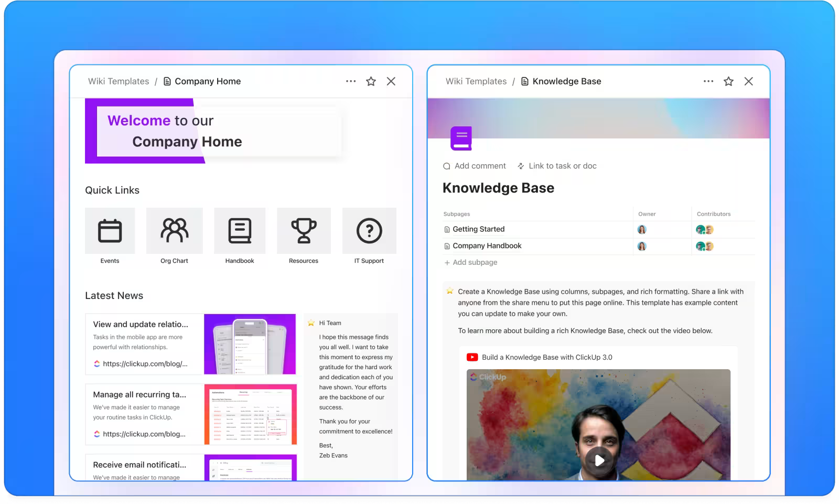Screen dimensions: 839x504
Task: Star the Knowledge Base page
Action: tap(728, 81)
